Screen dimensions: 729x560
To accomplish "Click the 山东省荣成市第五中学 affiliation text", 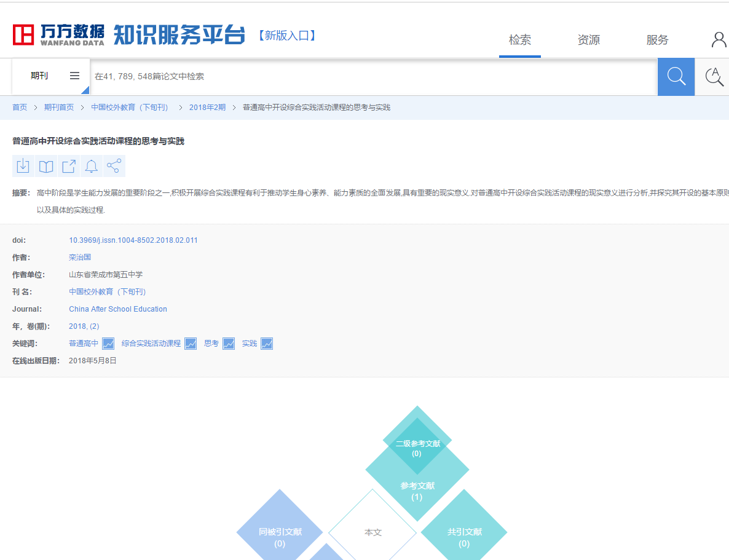I will 106,275.
